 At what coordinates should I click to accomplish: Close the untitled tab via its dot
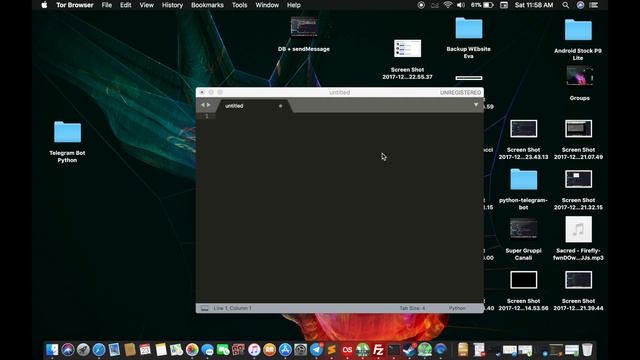click(x=280, y=106)
